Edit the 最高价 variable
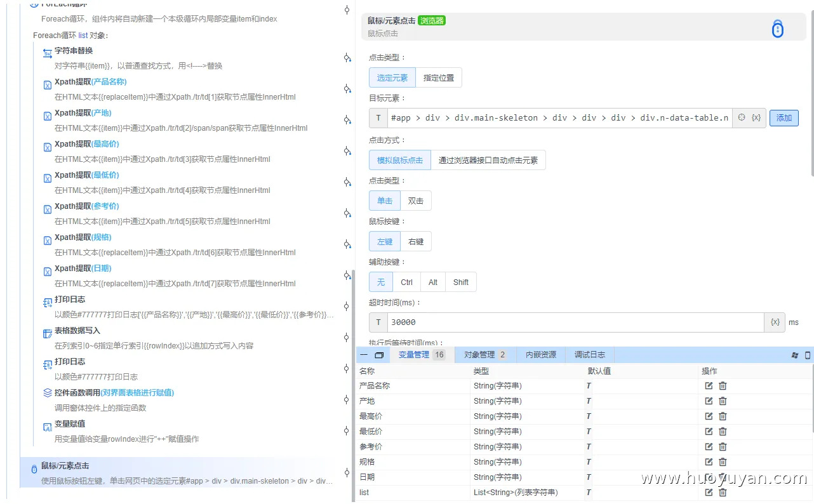 click(x=709, y=416)
